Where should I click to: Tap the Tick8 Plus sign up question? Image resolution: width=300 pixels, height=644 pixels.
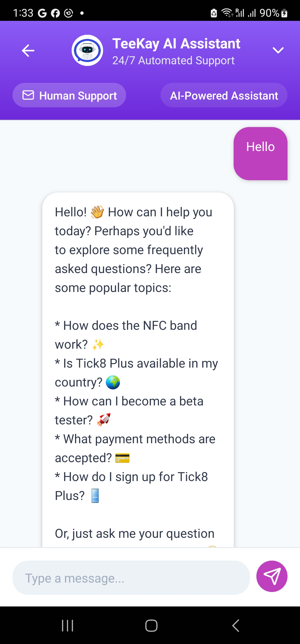131,486
